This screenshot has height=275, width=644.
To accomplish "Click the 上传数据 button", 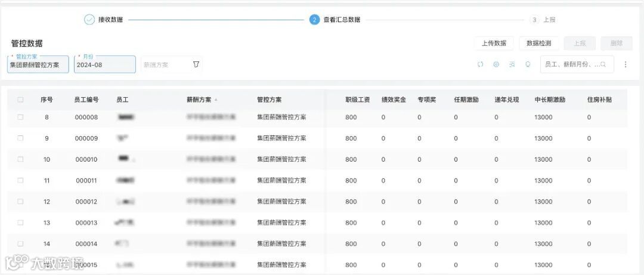I will (494, 43).
